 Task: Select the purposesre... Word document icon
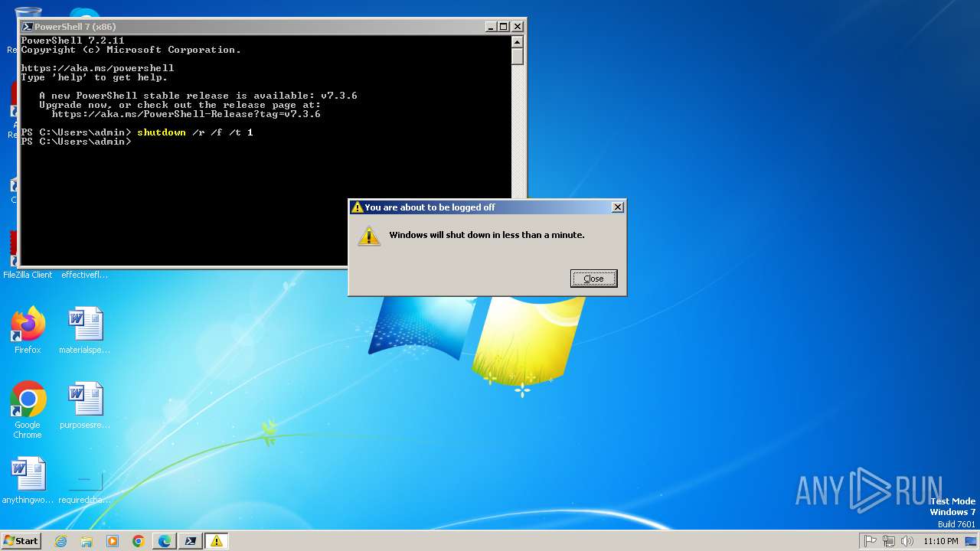pos(85,406)
